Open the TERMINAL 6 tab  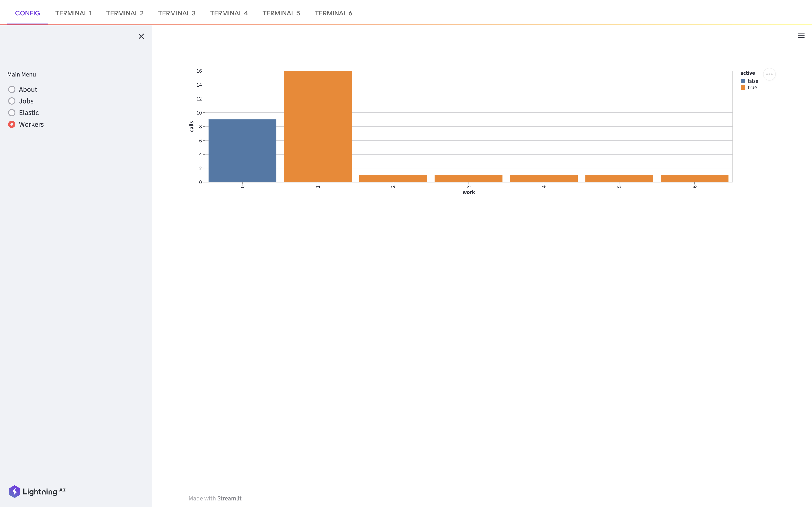coord(333,13)
